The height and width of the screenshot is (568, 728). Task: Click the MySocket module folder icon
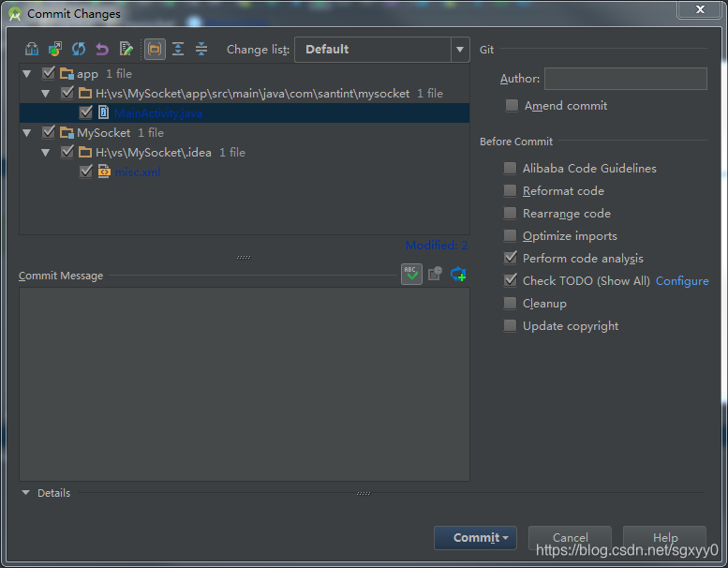pyautogui.click(x=67, y=132)
